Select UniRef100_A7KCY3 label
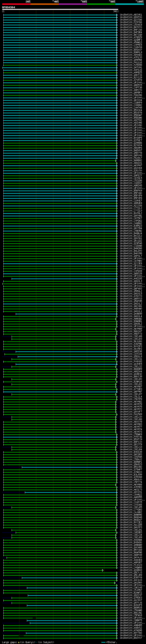 coord(131,296)
